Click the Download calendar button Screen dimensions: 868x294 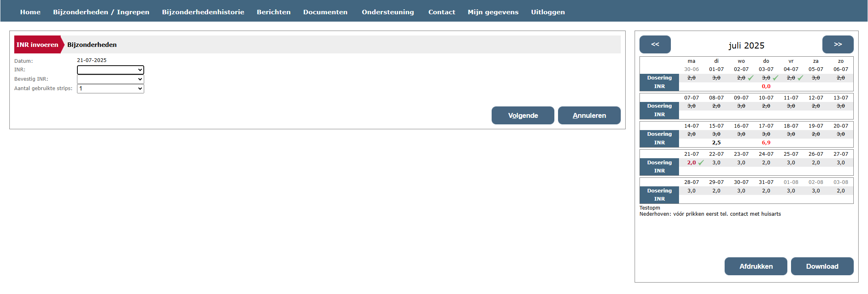(822, 266)
